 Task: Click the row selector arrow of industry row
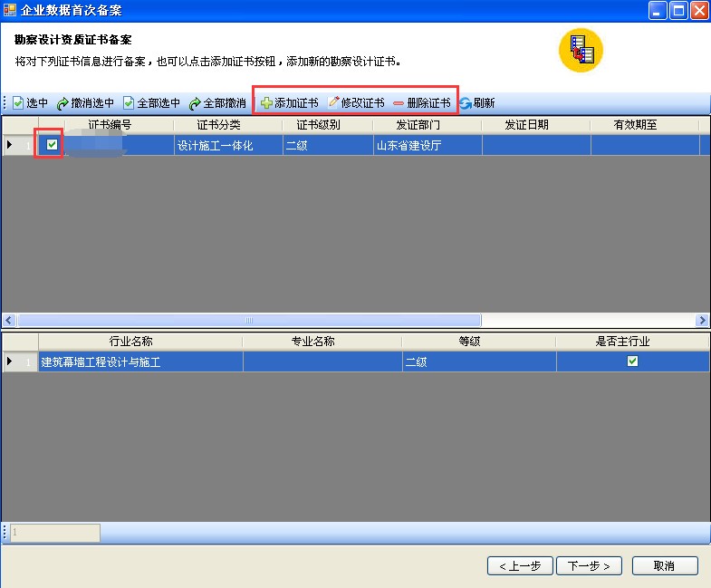coord(10,361)
